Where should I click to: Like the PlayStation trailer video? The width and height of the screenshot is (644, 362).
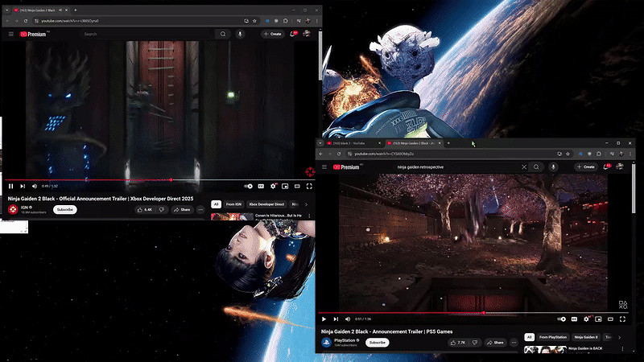point(459,342)
